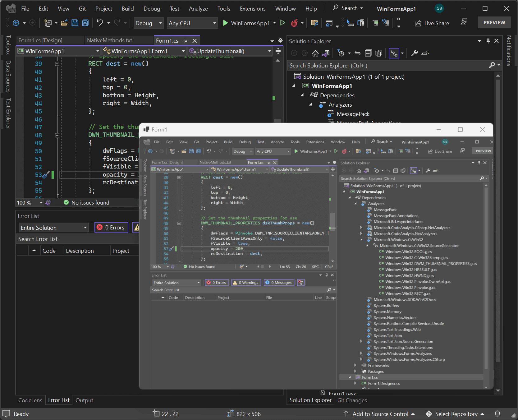Toggle pin on the Form1.cs tab
The image size is (518, 420).
point(185,41)
